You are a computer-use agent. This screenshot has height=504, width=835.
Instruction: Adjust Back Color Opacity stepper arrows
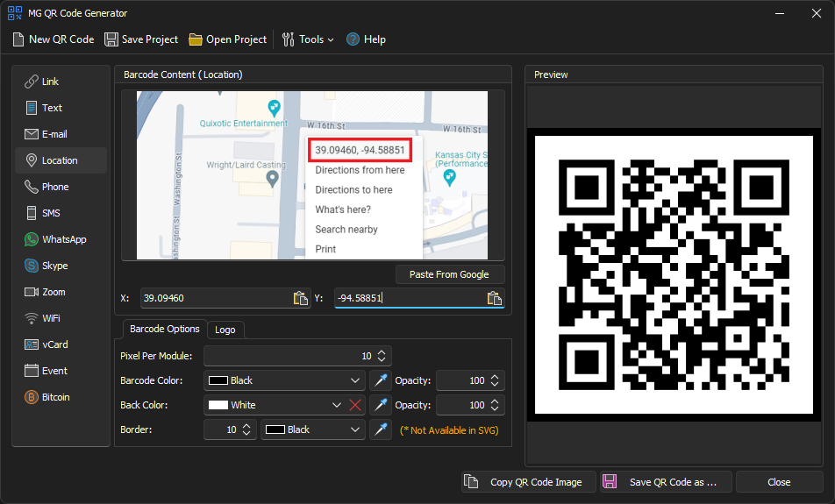point(495,405)
